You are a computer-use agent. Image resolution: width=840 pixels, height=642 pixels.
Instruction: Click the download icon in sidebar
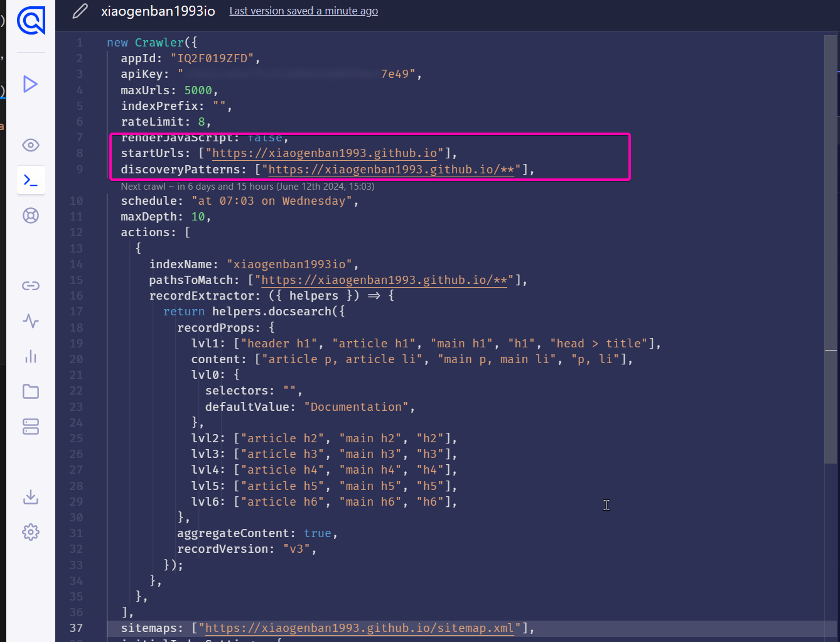point(31,497)
